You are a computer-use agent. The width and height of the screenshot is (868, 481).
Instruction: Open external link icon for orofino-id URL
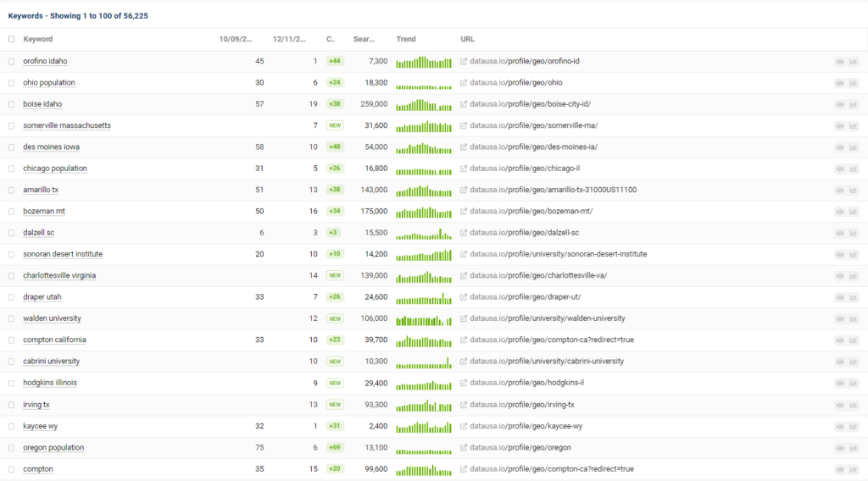click(464, 61)
